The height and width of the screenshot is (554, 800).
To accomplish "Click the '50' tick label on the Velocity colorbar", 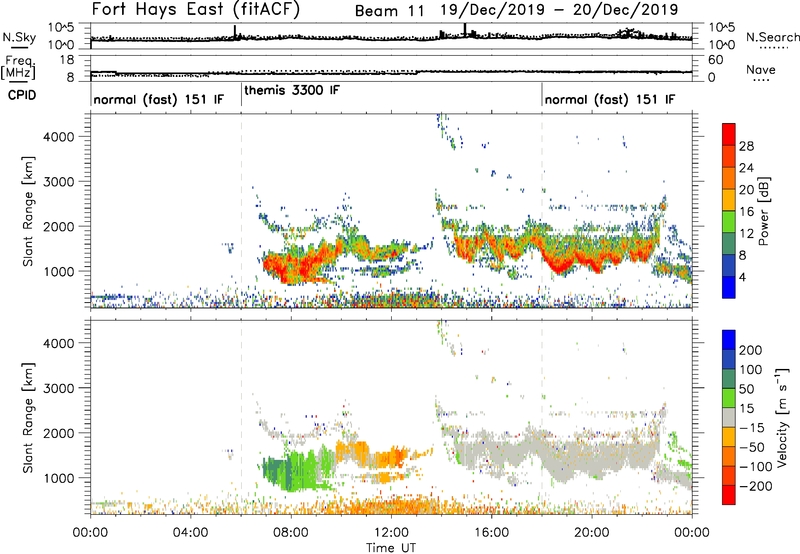I will pos(746,389).
